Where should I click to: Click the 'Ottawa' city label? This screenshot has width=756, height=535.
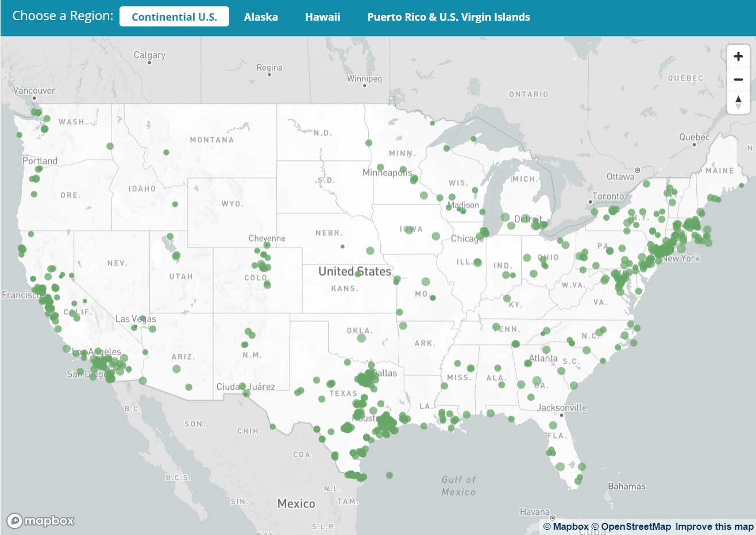pos(620,177)
